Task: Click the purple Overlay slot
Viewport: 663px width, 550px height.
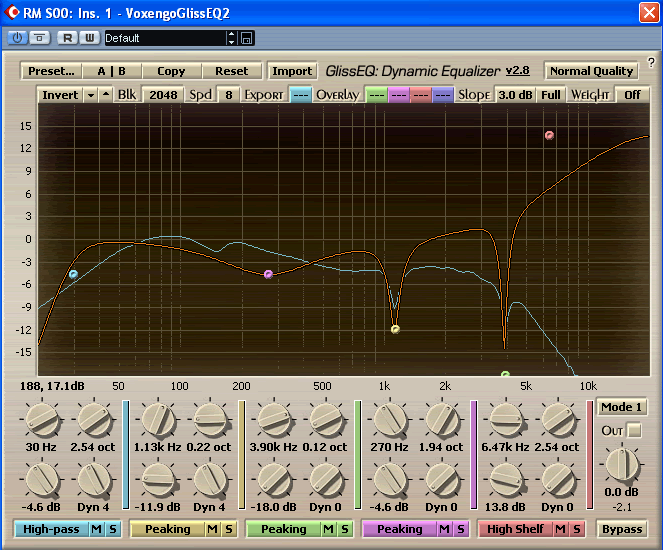Action: [398, 95]
